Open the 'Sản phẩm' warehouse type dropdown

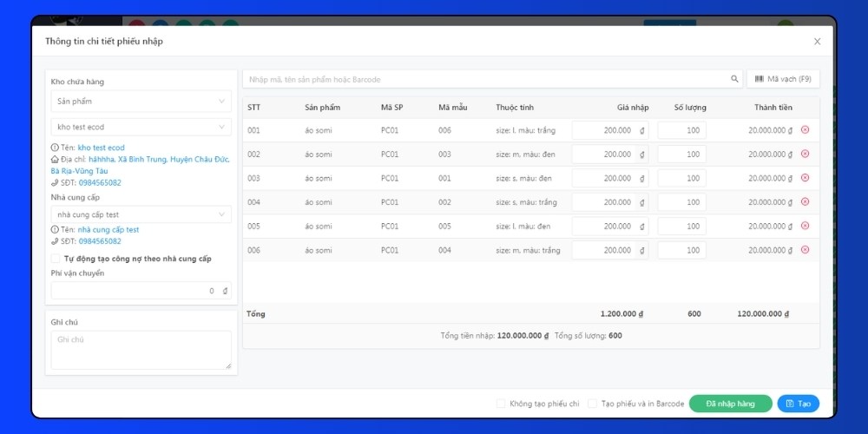click(x=141, y=102)
